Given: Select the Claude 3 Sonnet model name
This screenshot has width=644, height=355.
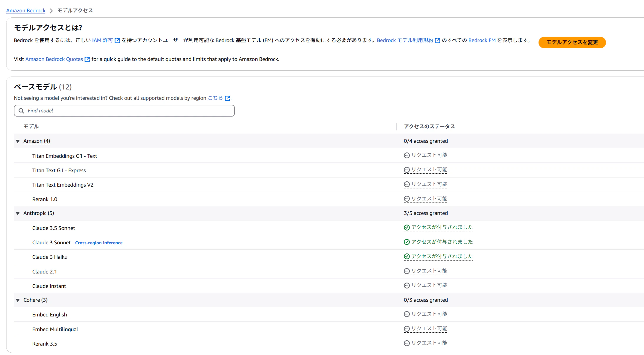Looking at the screenshot, I should tap(52, 243).
